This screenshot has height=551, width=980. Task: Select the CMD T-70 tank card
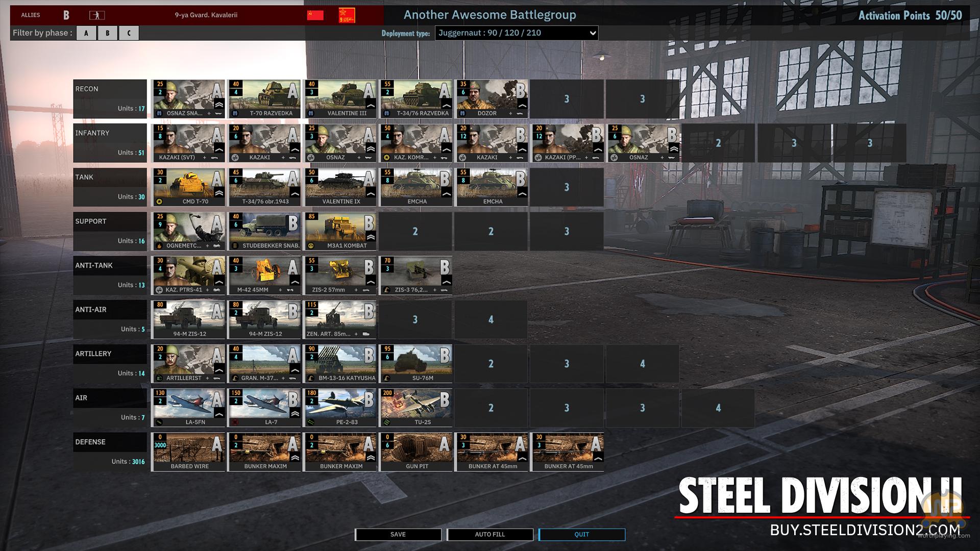point(188,187)
